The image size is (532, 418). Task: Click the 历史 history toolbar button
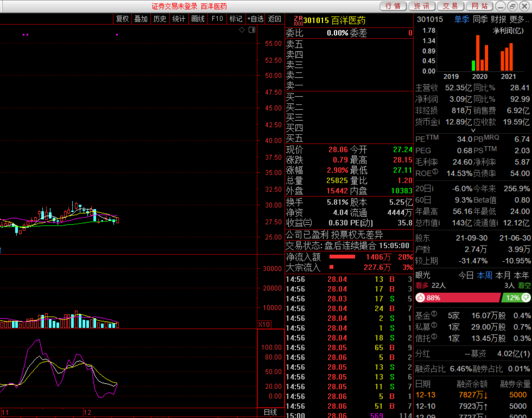pyautogui.click(x=160, y=19)
